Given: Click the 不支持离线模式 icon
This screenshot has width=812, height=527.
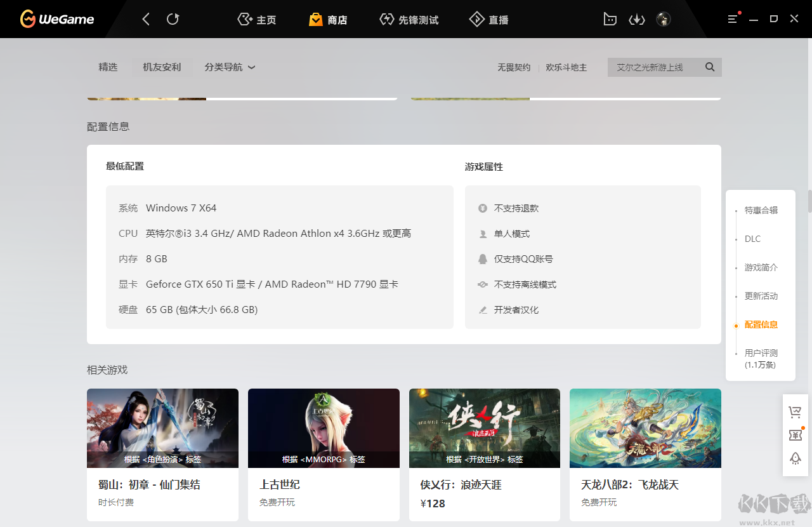Looking at the screenshot, I should click(x=483, y=284).
